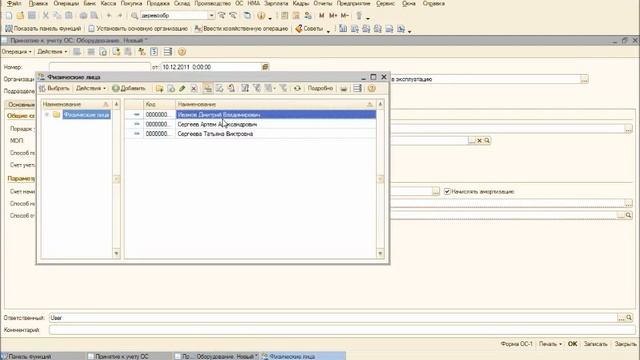Click the Подробно button in dialog toolbar
The image size is (640, 360).
(320, 89)
